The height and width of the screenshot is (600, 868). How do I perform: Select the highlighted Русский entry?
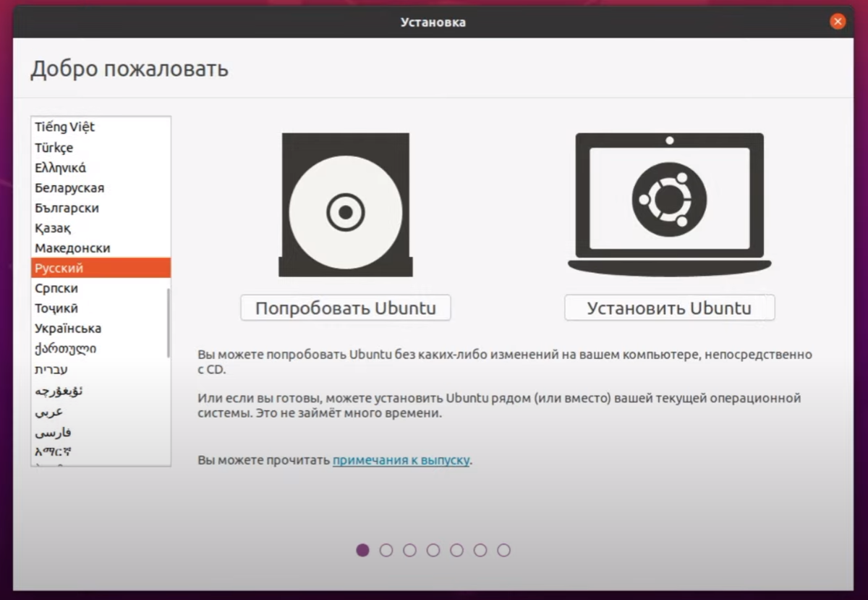[101, 268]
